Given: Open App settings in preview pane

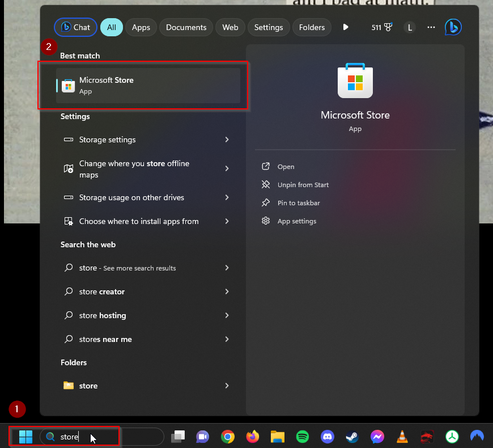Looking at the screenshot, I should pyautogui.click(x=297, y=222).
